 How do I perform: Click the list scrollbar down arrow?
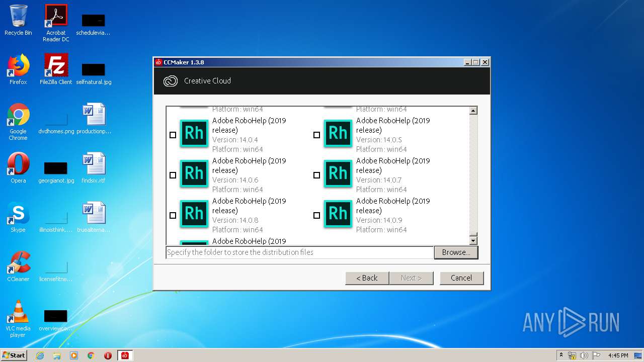(x=473, y=240)
